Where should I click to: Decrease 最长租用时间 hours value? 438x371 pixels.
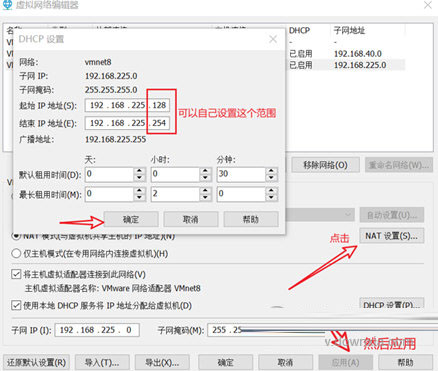coord(205,198)
